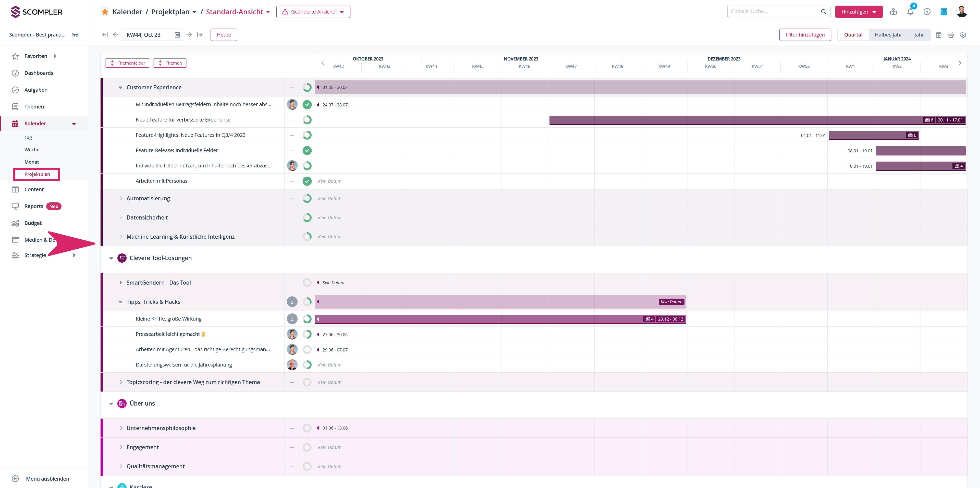Click the info circle icon in header

[x=927, y=12]
